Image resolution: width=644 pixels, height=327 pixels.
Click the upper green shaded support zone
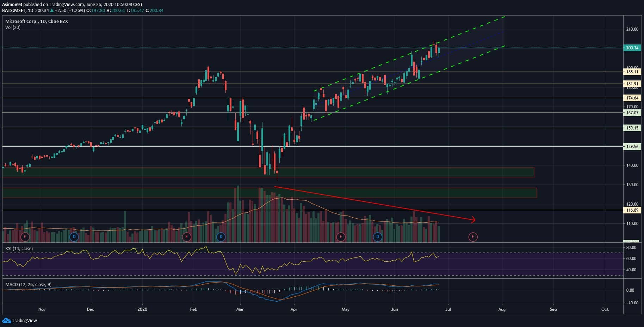[268, 172]
